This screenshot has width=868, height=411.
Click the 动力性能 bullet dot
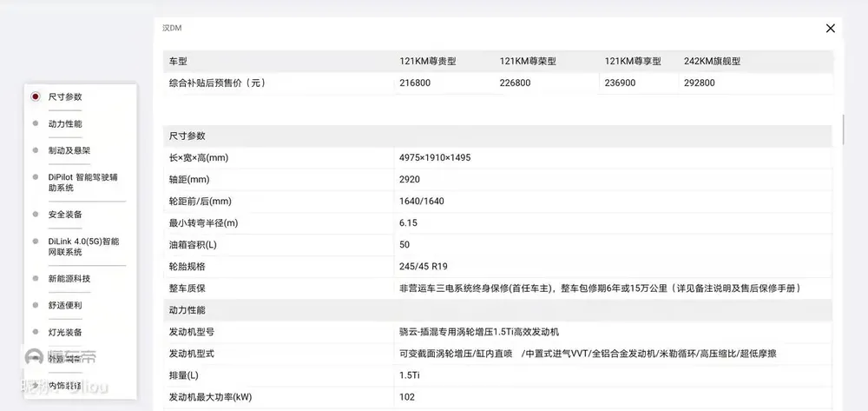35,123
